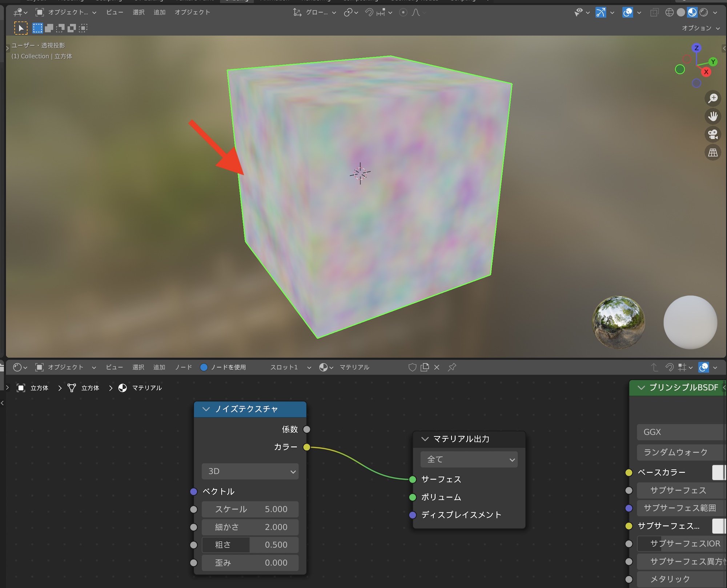This screenshot has height=588, width=727.
Task: Click the 粗さ slider field
Action: (250, 545)
